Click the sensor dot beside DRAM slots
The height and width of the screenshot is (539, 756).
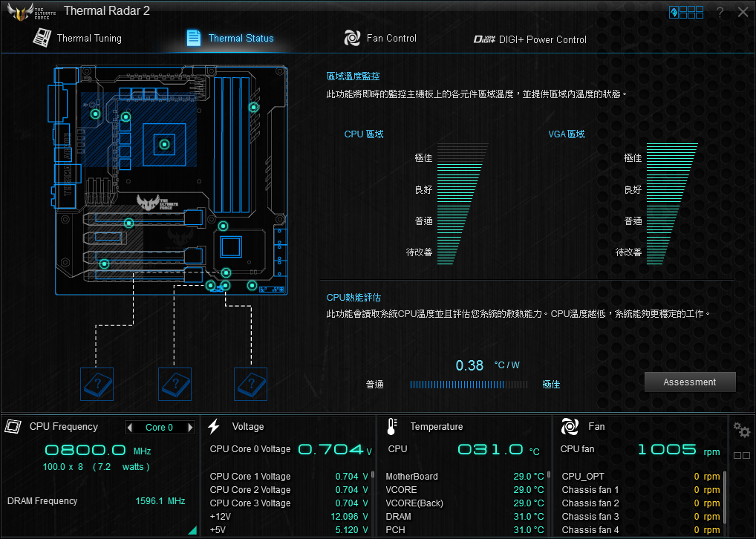click(x=253, y=108)
